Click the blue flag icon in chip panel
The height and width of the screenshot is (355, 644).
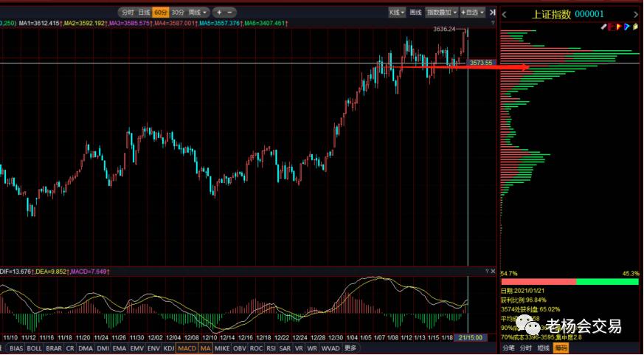click(x=626, y=27)
